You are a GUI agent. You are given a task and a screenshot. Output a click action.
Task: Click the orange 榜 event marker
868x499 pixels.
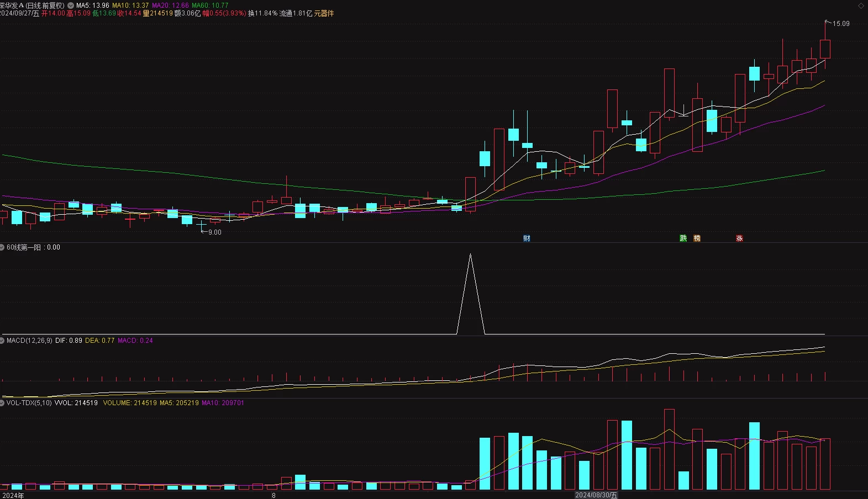tap(697, 238)
